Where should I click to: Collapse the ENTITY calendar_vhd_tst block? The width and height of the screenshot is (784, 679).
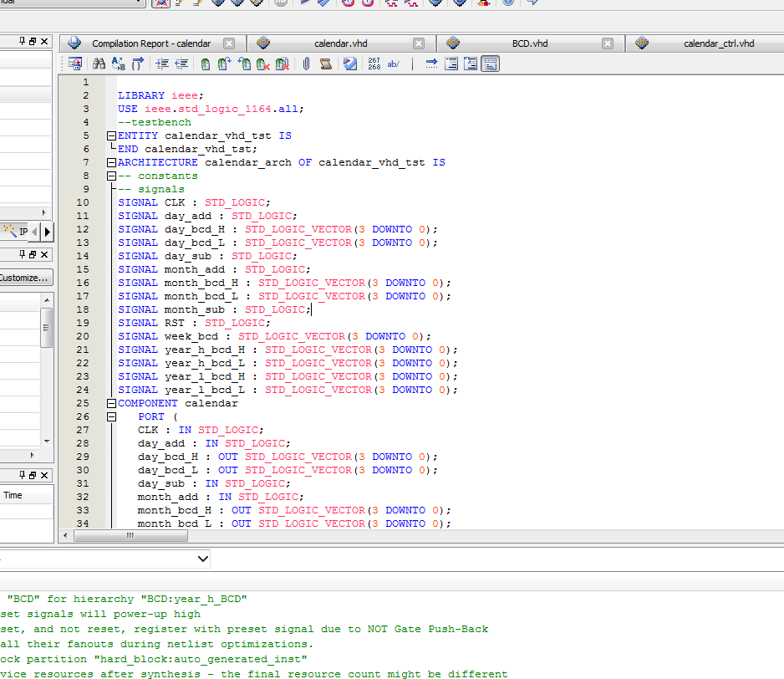[x=111, y=135]
